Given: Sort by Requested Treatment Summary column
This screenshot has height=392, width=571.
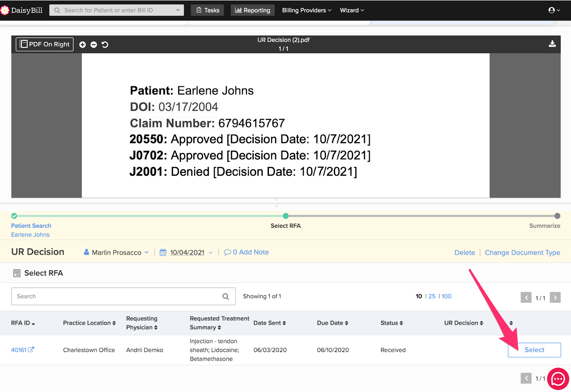Looking at the screenshot, I should [x=219, y=323].
